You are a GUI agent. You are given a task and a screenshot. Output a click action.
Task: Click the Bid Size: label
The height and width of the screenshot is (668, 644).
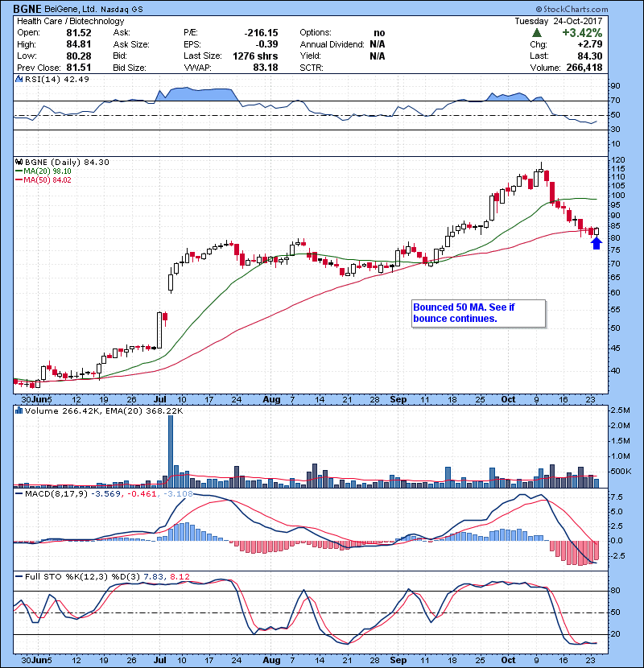(130, 68)
